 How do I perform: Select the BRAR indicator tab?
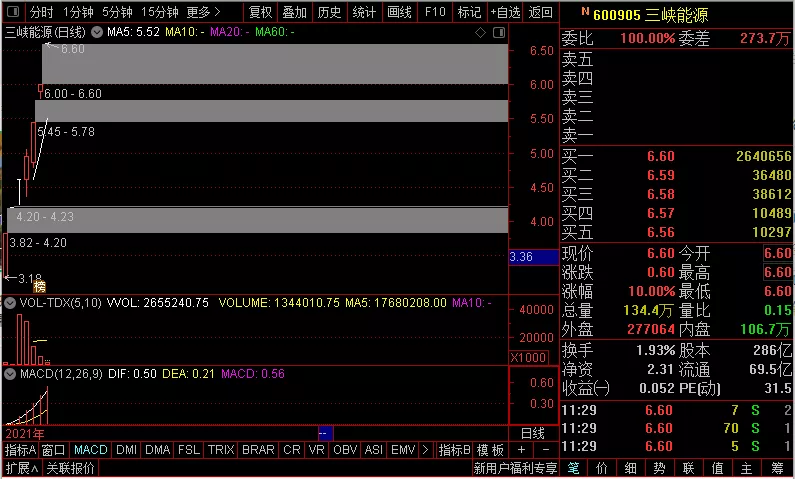coord(258,450)
